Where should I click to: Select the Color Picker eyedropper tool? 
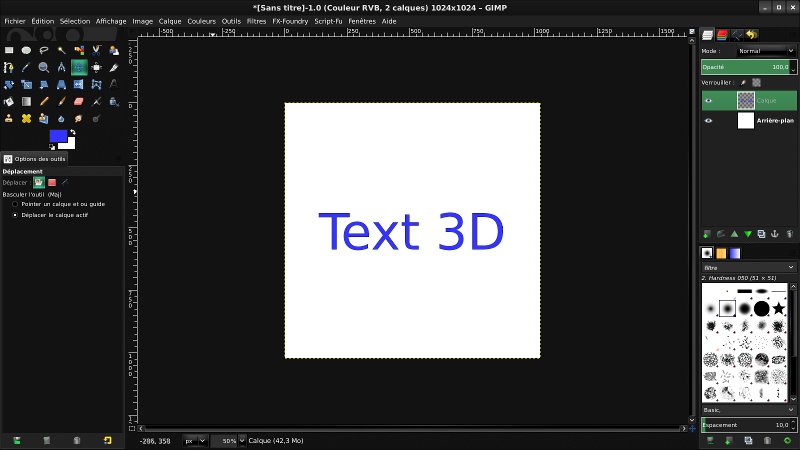[x=26, y=67]
